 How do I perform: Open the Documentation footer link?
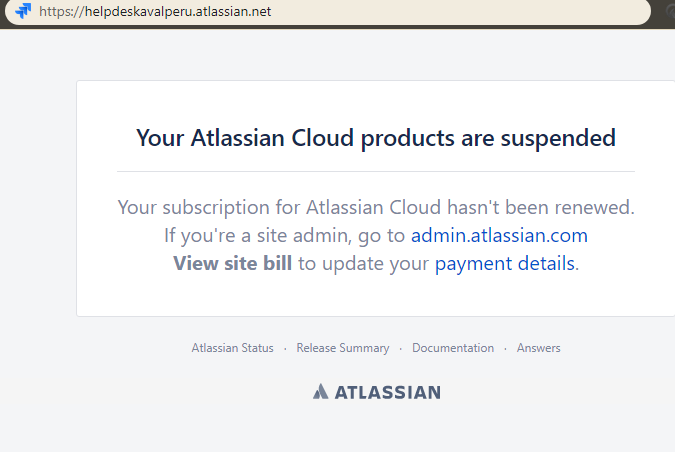point(453,348)
